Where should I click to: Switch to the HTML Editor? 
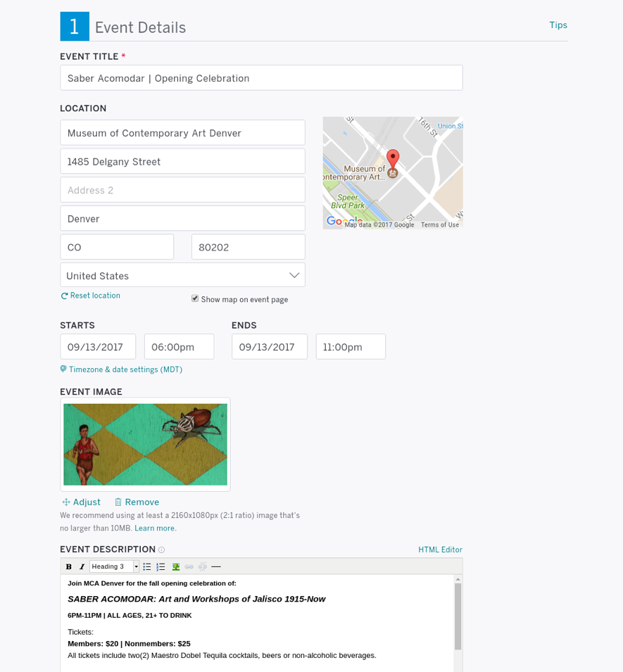pos(441,550)
